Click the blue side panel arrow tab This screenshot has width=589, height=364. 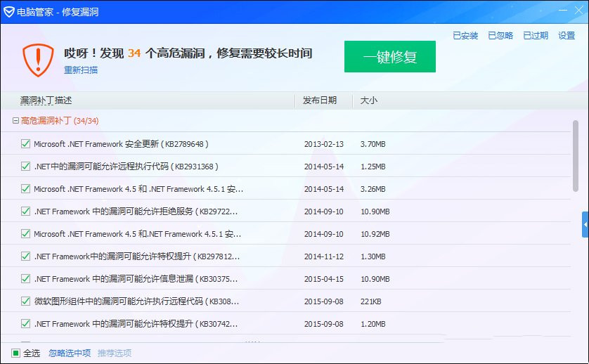click(585, 224)
